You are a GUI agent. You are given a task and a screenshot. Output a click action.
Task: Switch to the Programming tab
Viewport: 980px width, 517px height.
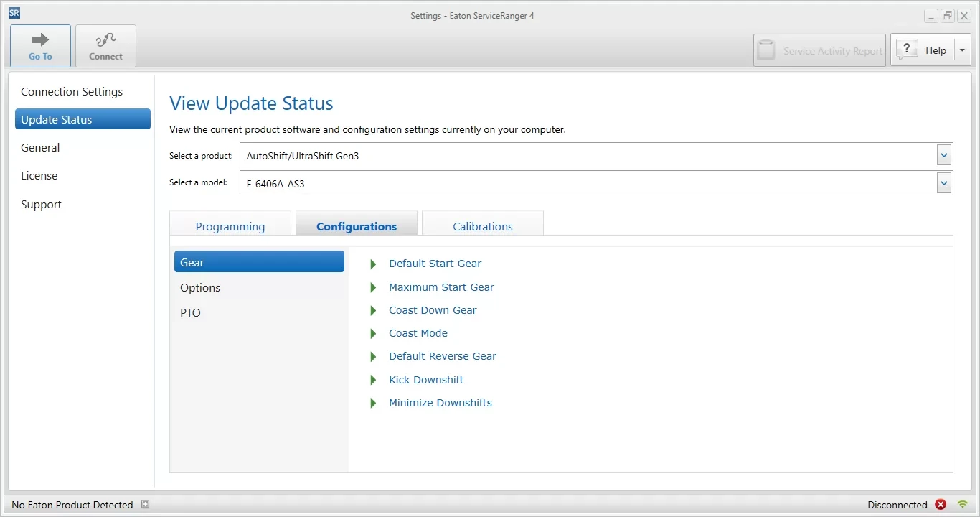[x=230, y=226]
